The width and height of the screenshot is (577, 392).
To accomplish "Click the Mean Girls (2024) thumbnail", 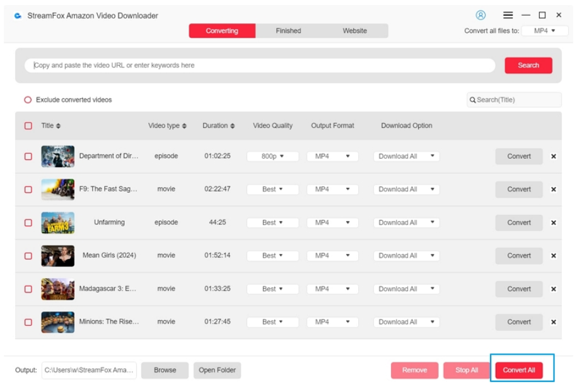I will tap(58, 256).
